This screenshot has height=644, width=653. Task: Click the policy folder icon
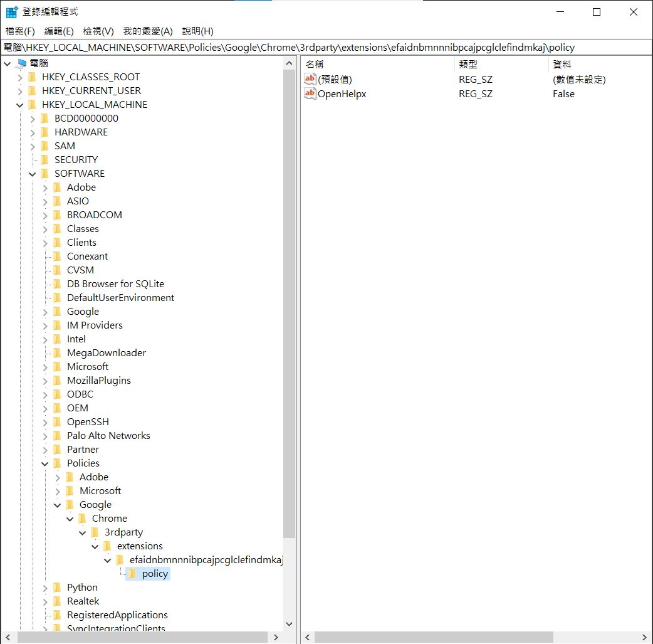(133, 573)
